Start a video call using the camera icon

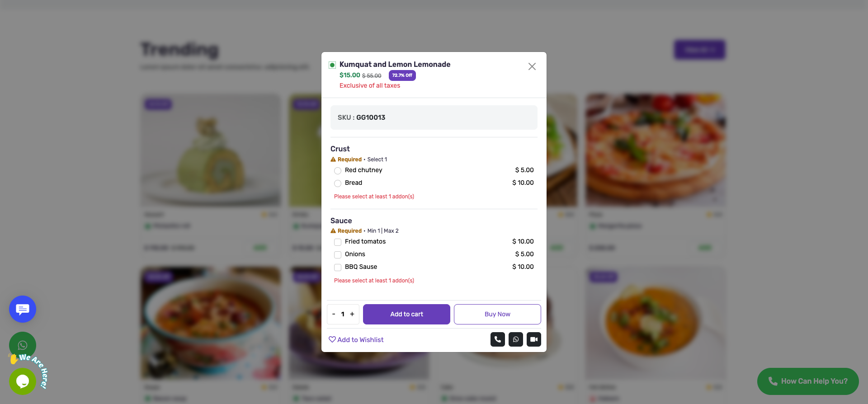point(533,339)
